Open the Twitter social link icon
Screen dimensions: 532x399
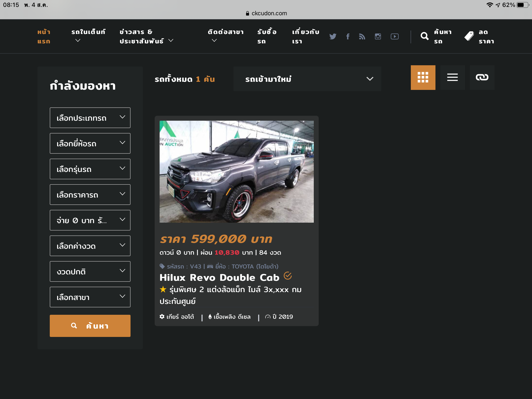point(333,36)
